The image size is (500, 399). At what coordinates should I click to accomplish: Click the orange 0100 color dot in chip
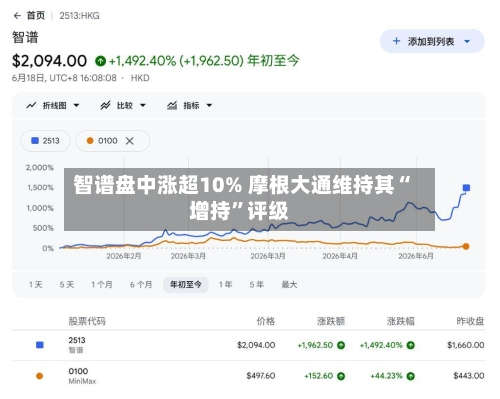pos(90,141)
